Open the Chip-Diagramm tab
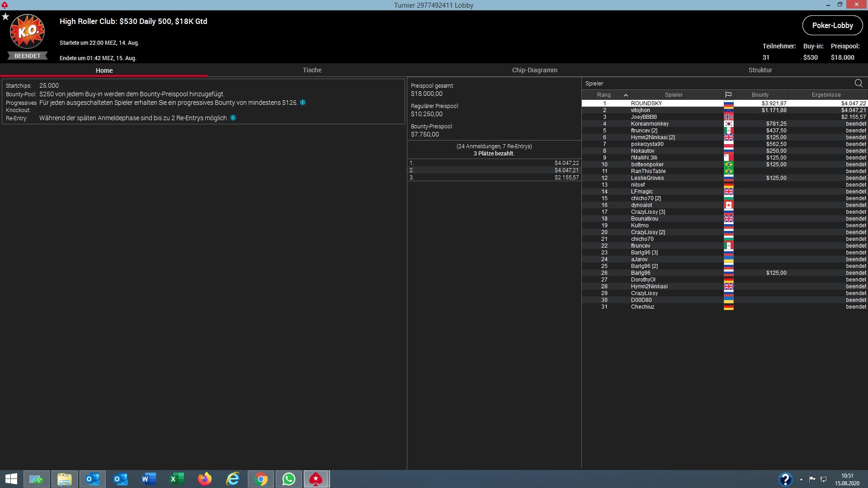This screenshot has width=868, height=488. (x=534, y=70)
